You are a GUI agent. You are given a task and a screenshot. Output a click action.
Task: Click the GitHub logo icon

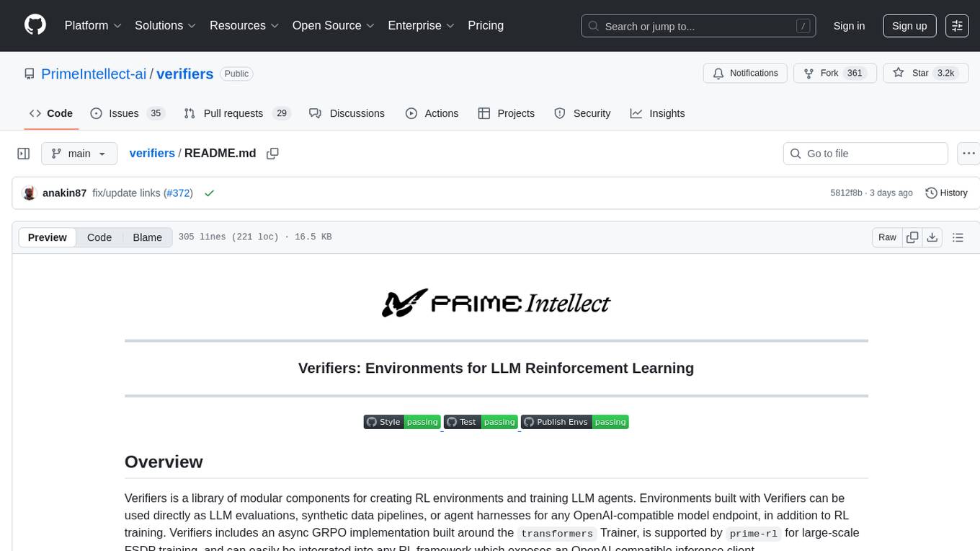point(35,25)
